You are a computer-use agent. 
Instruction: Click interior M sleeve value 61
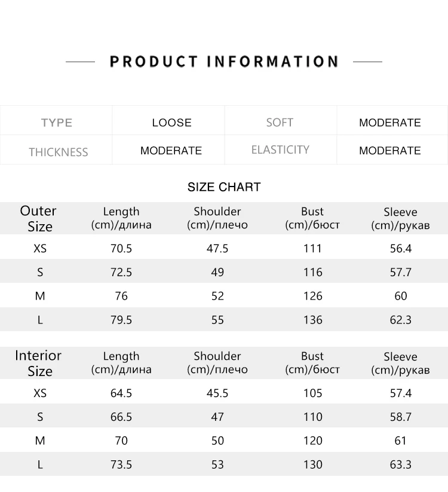pos(400,441)
